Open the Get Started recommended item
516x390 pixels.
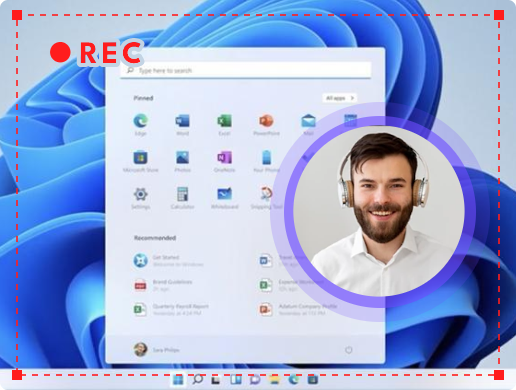pyautogui.click(x=168, y=260)
